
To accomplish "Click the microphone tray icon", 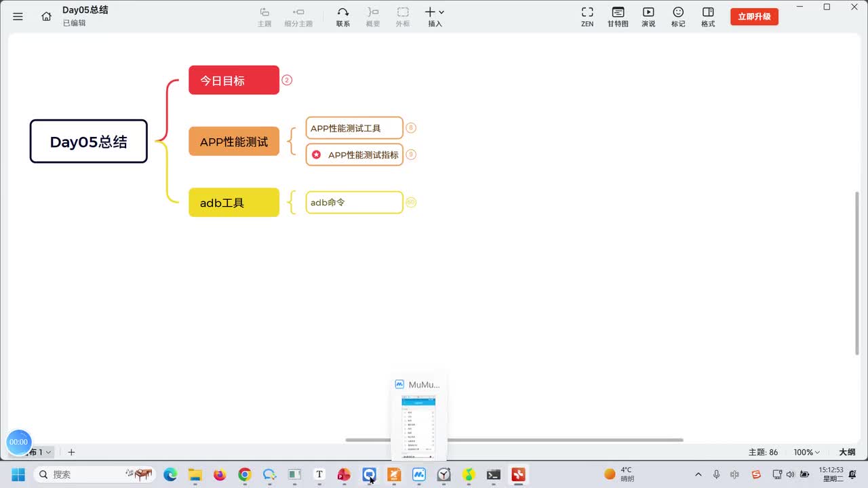I will click(717, 474).
